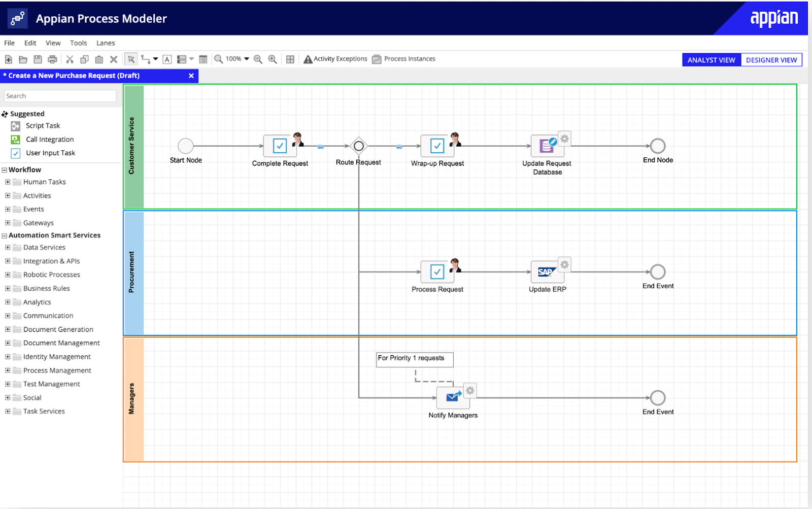Select the Customer Service lane header
The width and height of the screenshot is (812, 509).
[133, 146]
